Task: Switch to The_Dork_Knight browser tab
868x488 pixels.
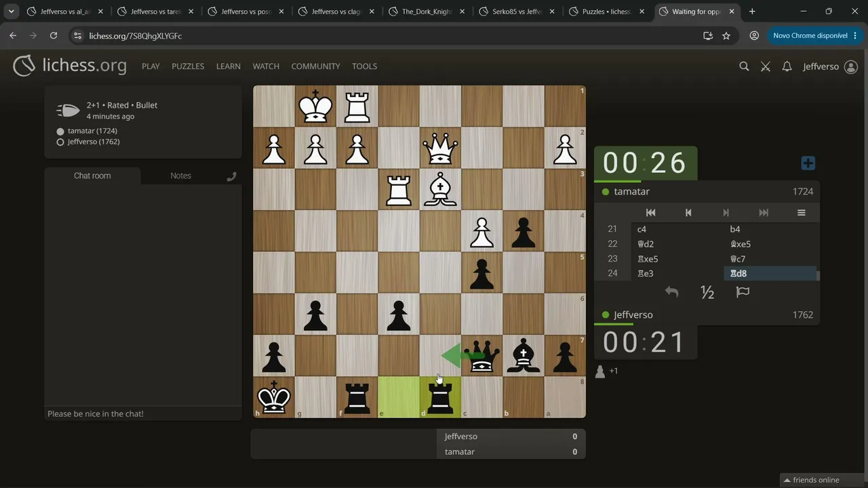Action: click(427, 12)
